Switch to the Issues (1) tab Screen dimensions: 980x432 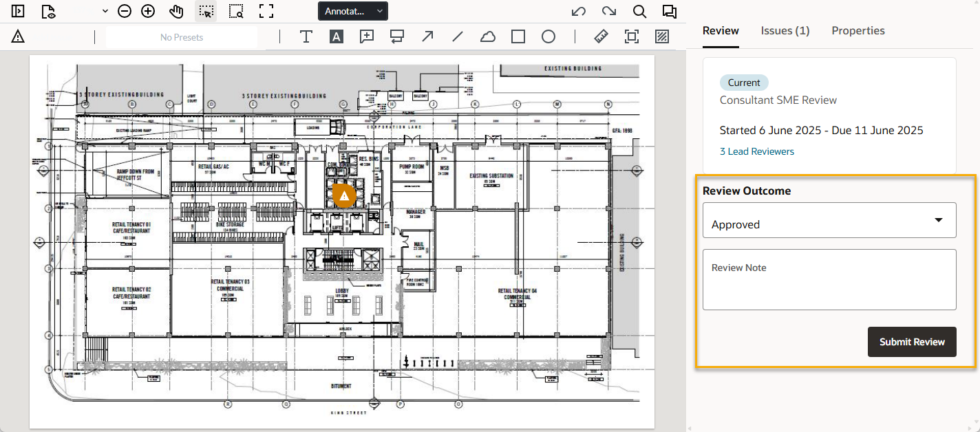pyautogui.click(x=785, y=30)
